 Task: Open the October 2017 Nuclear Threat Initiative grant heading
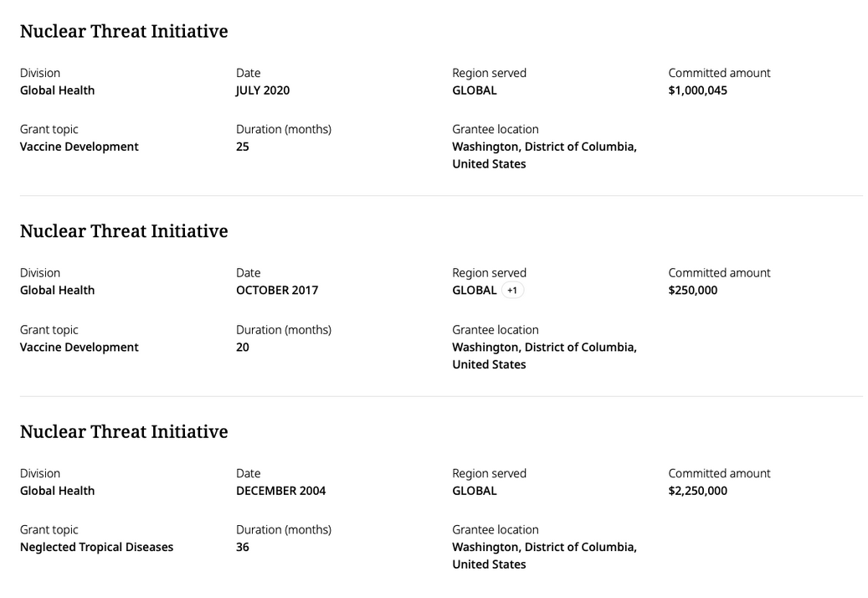[x=124, y=231]
